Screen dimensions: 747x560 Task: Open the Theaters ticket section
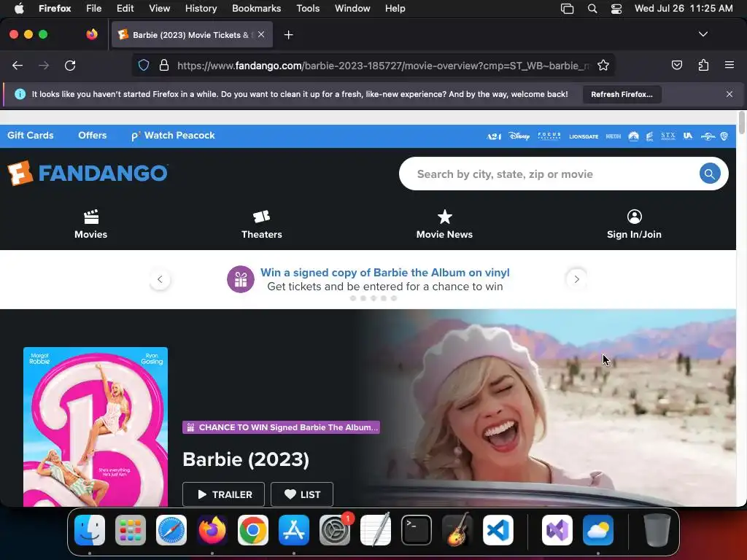[x=262, y=225]
